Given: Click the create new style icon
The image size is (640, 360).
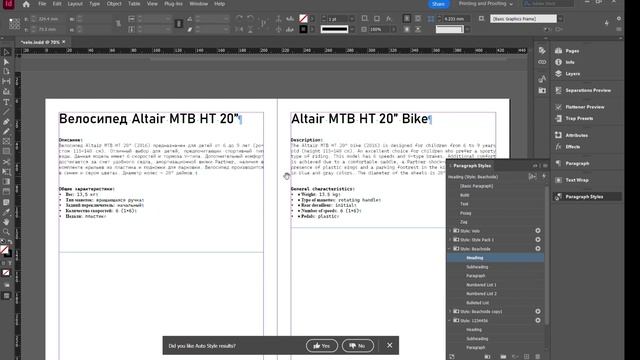Looking at the screenshot, I should click(x=527, y=357).
